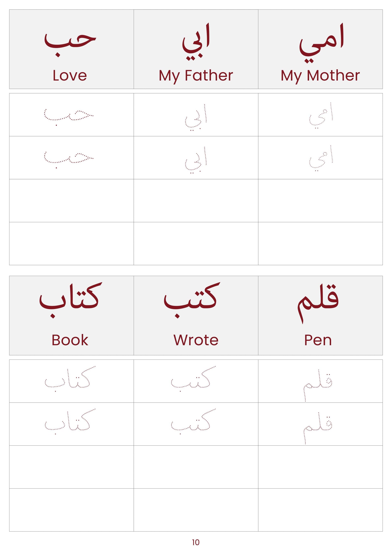Click the 'Love' English label
This screenshot has height=554, width=392.
coord(70,75)
